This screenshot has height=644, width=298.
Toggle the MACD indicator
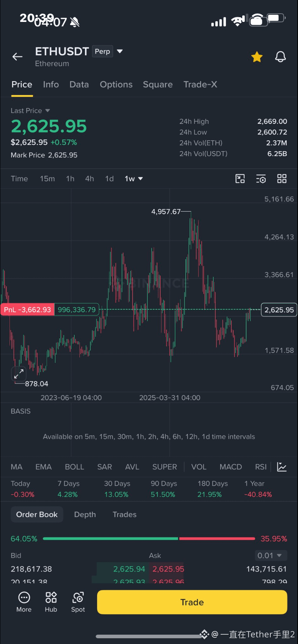pos(231,467)
